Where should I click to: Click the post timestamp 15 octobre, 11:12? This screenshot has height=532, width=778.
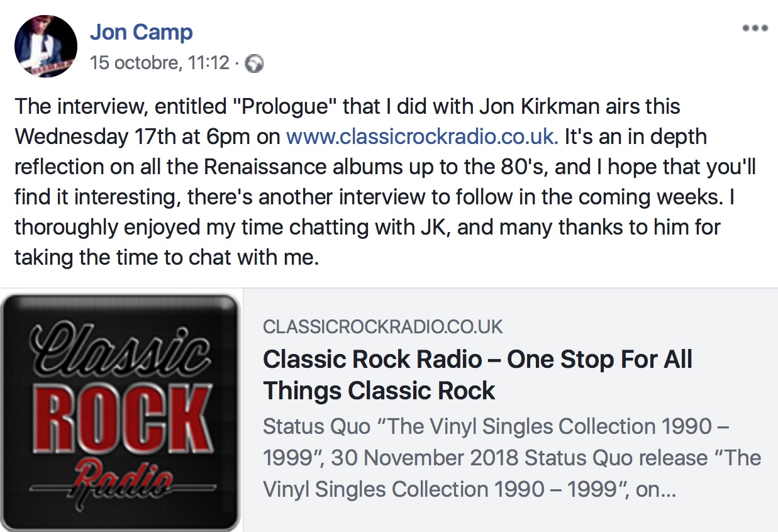pyautogui.click(x=160, y=63)
